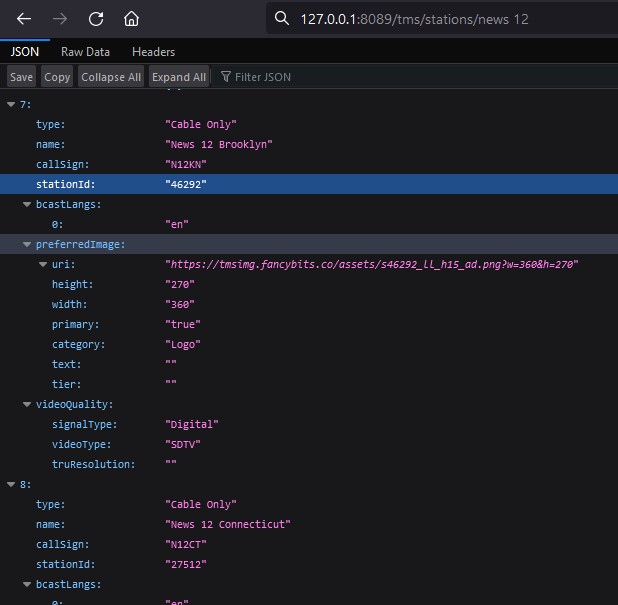Collapse item 8 node
The width and height of the screenshot is (618, 605).
point(11,484)
